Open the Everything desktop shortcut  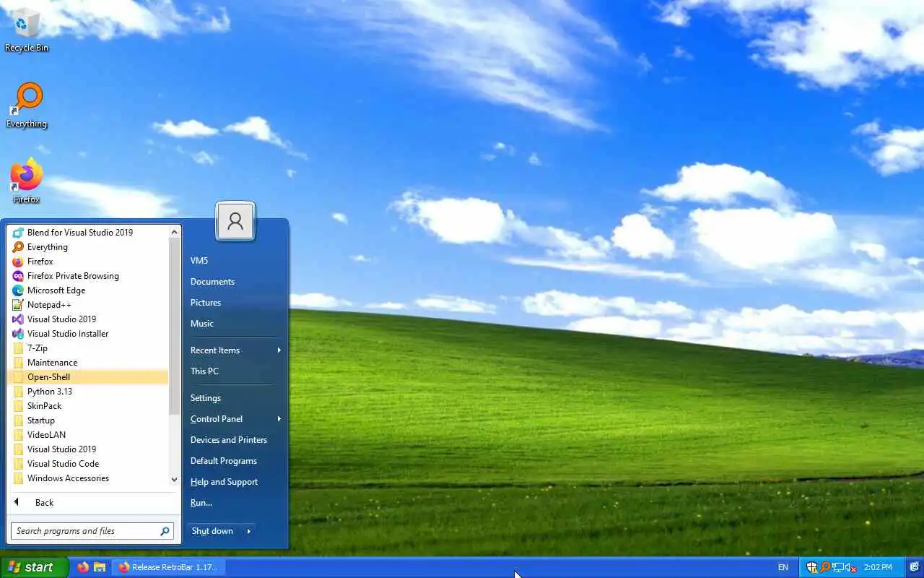(x=27, y=106)
